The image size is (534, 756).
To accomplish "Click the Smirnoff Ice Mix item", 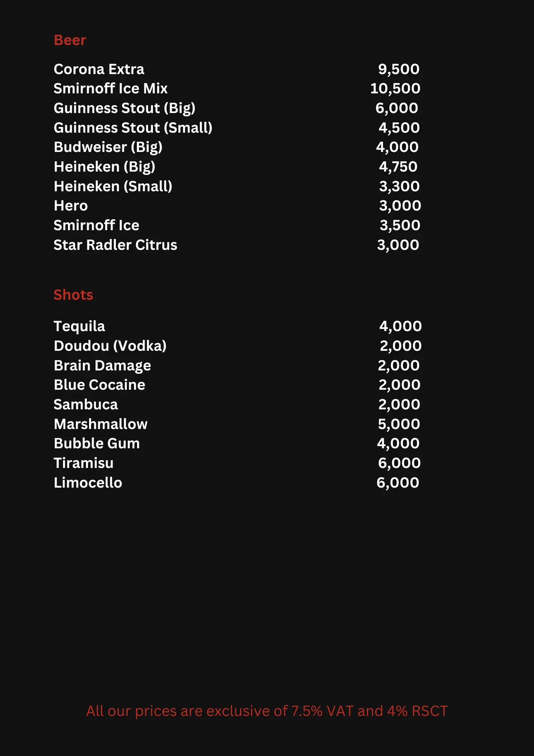I will point(110,88).
